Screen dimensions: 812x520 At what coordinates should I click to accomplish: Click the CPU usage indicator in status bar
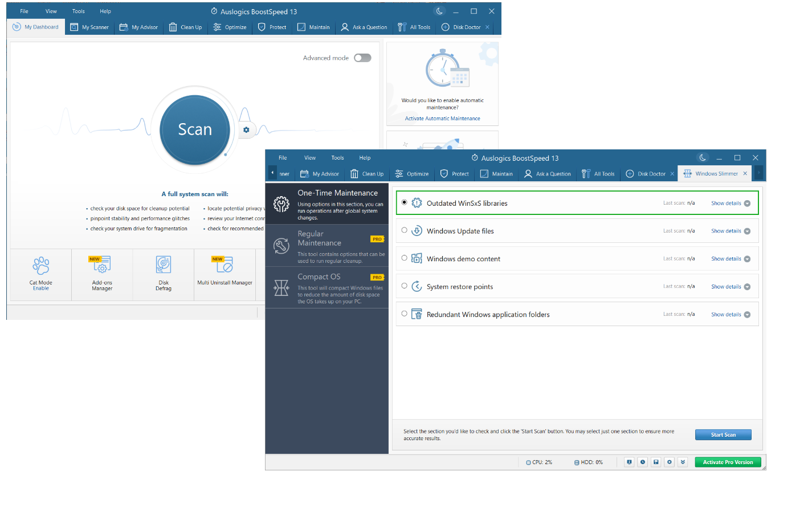tap(539, 462)
